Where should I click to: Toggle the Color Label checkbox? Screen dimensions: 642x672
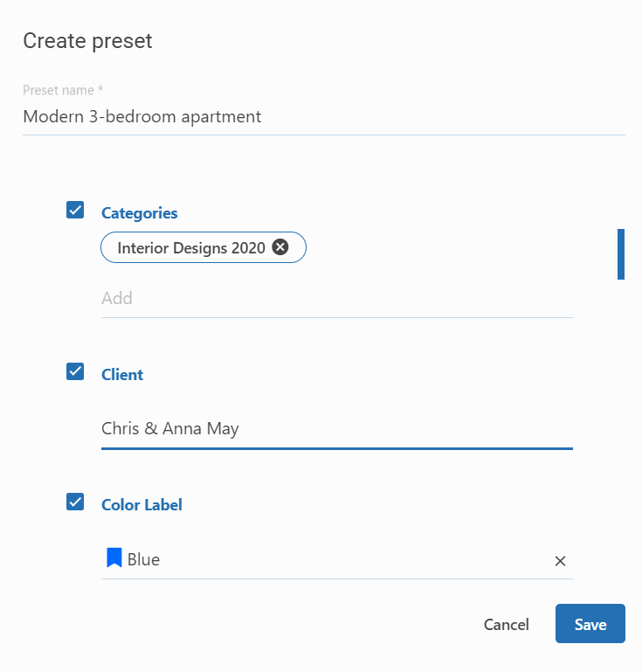tap(75, 502)
